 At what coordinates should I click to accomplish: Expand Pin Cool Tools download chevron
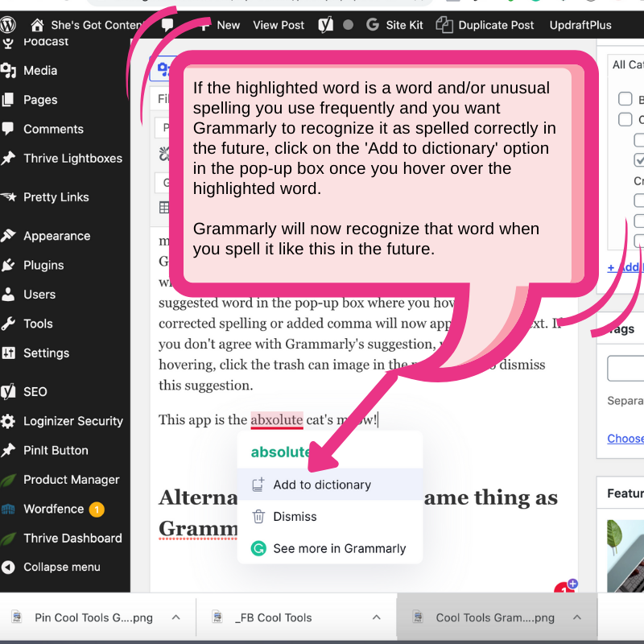(x=175, y=617)
